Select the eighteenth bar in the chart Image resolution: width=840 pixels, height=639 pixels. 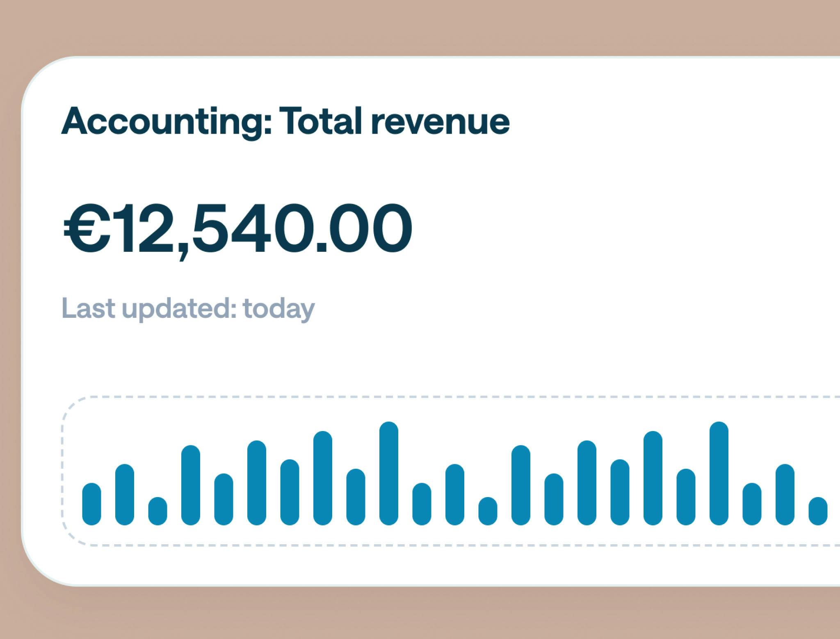tap(653, 478)
